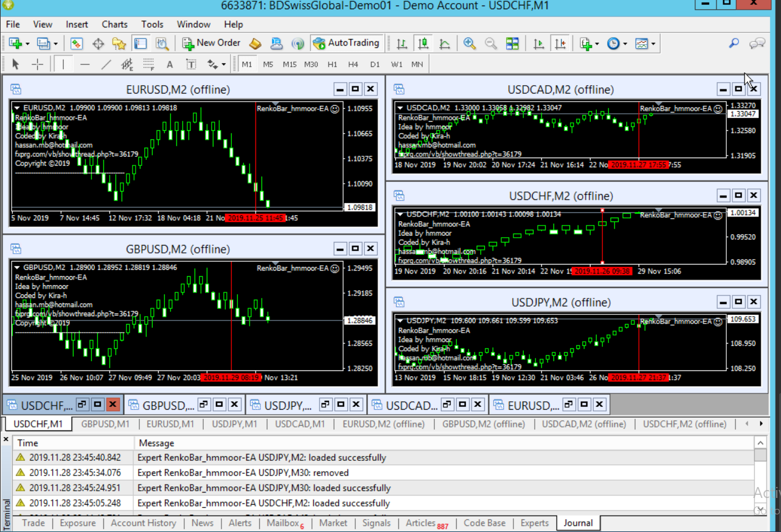
Task: Click the Zoom In magnifier
Action: pos(469,43)
